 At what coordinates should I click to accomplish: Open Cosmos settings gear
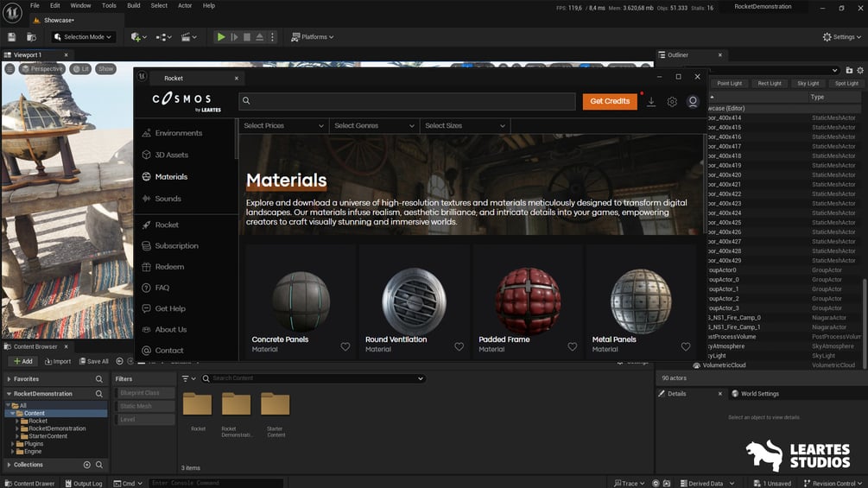click(x=672, y=102)
